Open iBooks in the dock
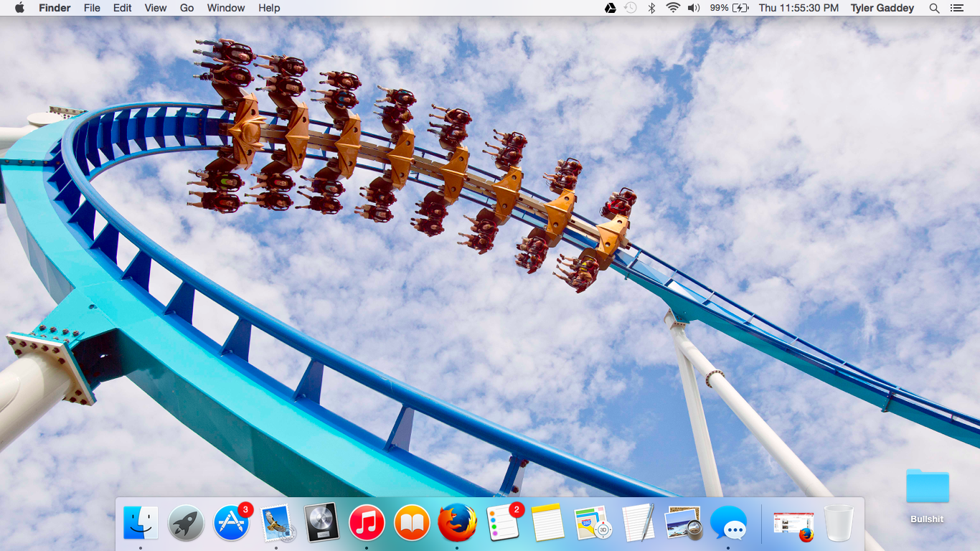This screenshot has width=980, height=551. [x=412, y=523]
